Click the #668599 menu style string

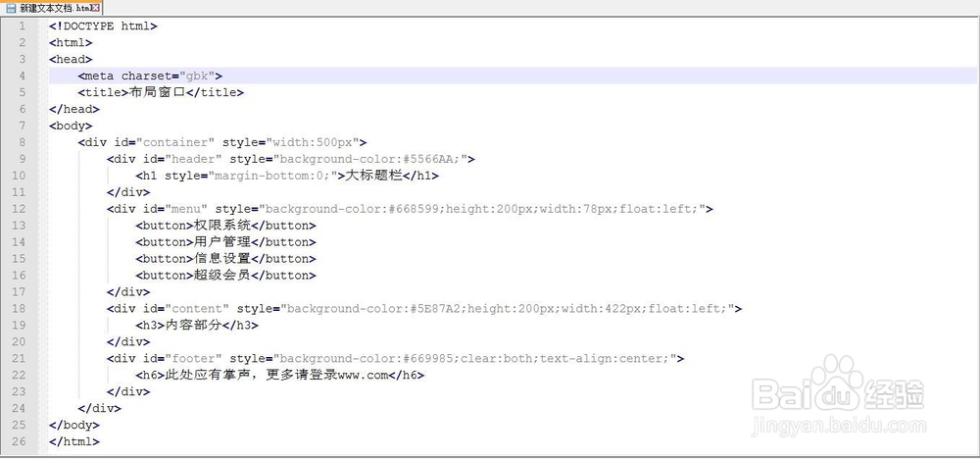coord(483,209)
